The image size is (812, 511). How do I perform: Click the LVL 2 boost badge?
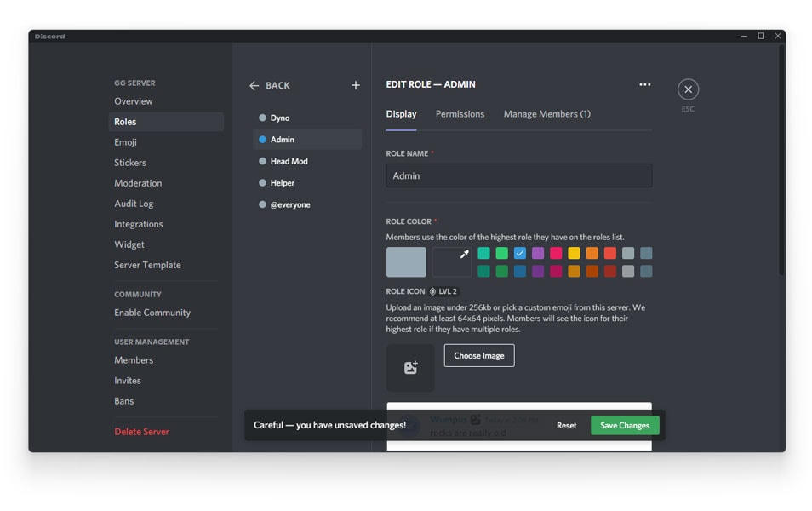tap(443, 291)
